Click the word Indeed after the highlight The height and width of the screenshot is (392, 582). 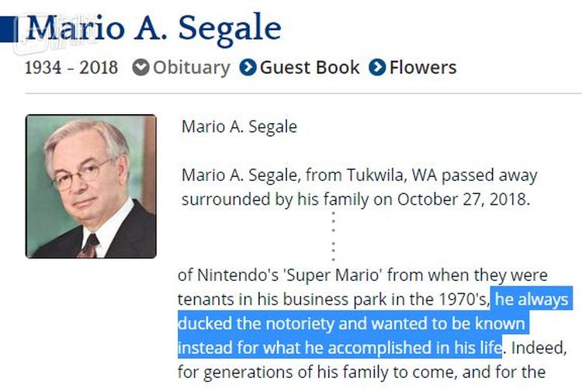[532, 345]
